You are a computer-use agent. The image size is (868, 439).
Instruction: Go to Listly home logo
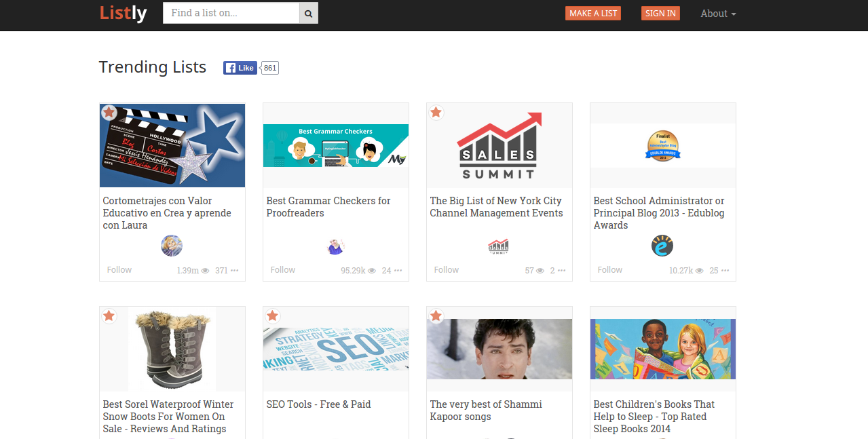tap(123, 13)
